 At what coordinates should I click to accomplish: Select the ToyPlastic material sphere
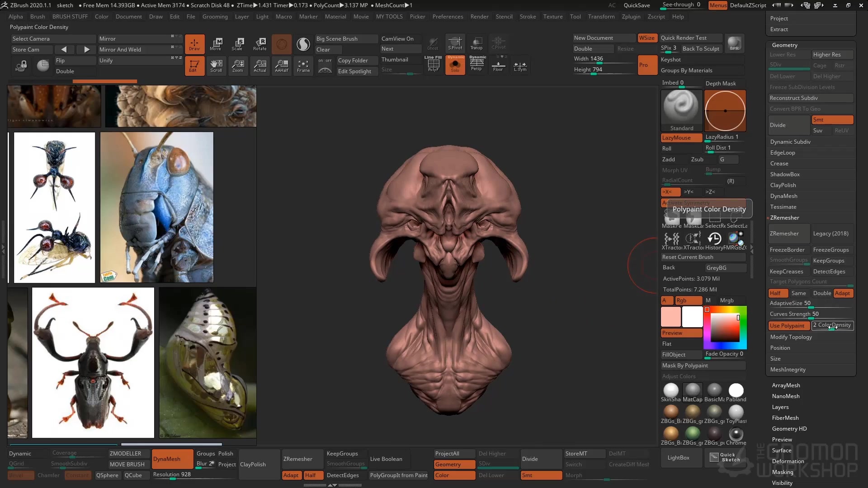point(736,414)
